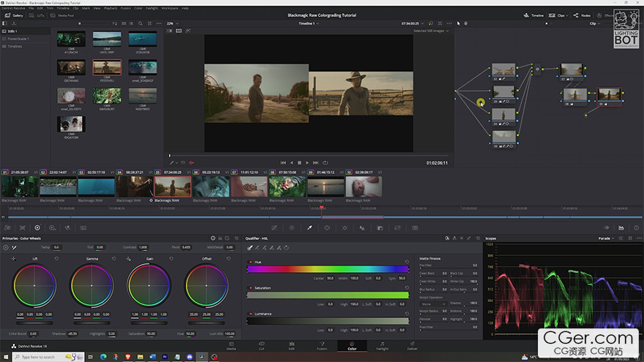
Task: Play the clip forward
Action: 307,163
